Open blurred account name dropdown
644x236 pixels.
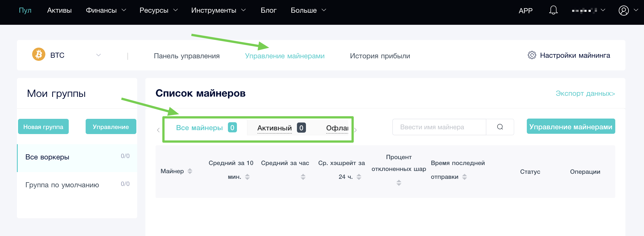click(588, 10)
